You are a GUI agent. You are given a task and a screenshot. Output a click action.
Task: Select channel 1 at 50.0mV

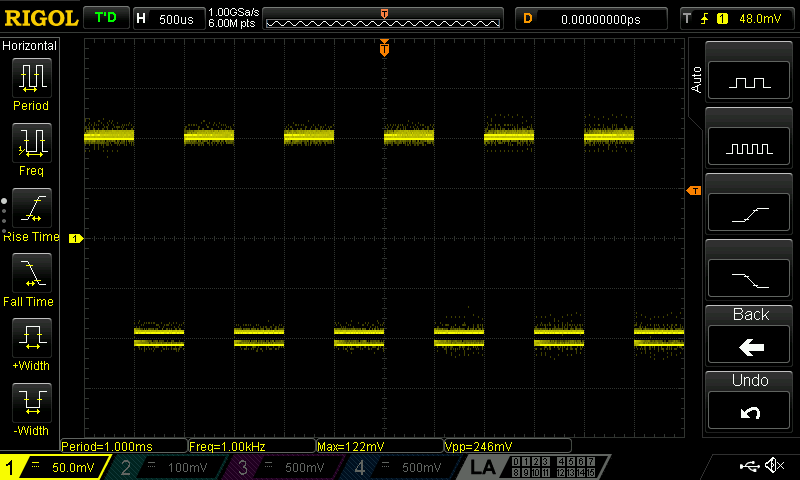(54, 467)
